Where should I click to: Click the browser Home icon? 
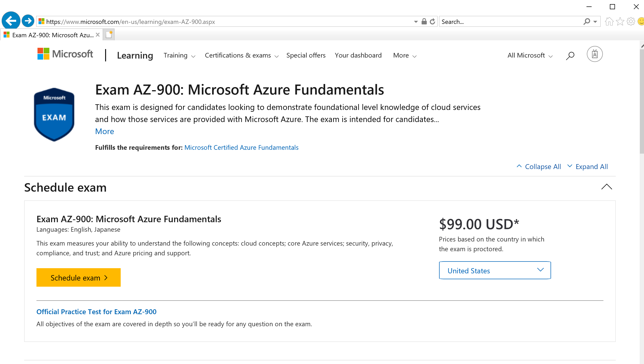coord(609,22)
